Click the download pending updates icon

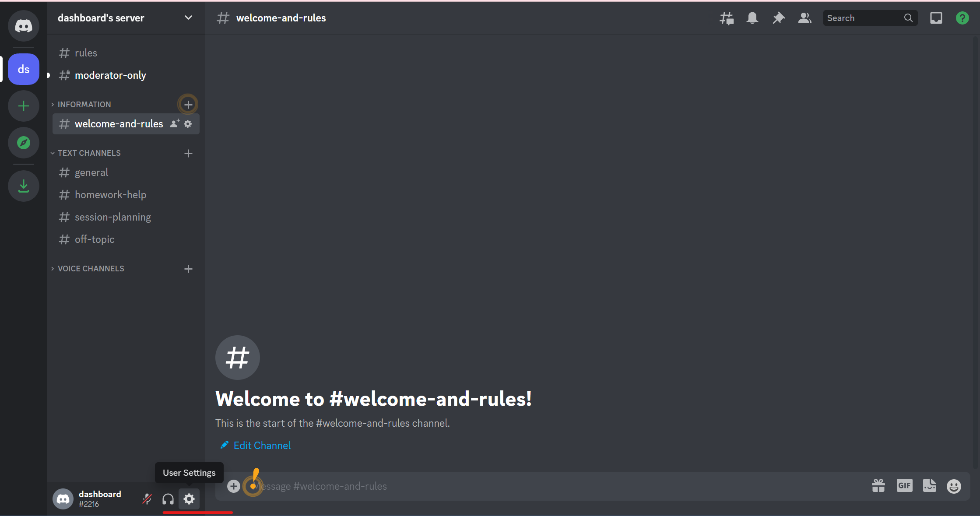(23, 186)
